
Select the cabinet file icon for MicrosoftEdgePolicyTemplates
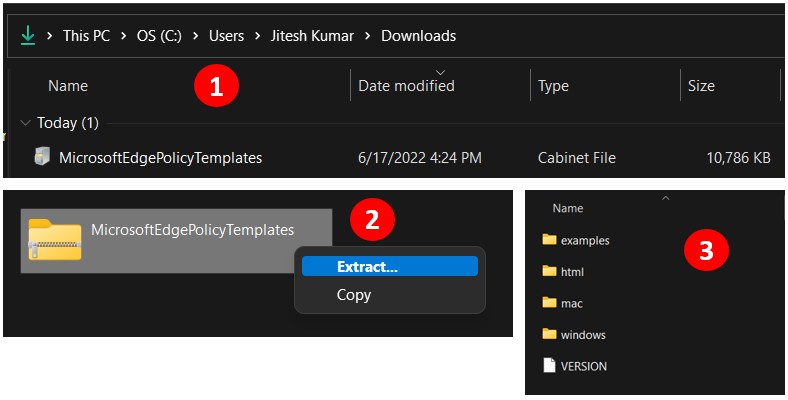click(x=42, y=157)
